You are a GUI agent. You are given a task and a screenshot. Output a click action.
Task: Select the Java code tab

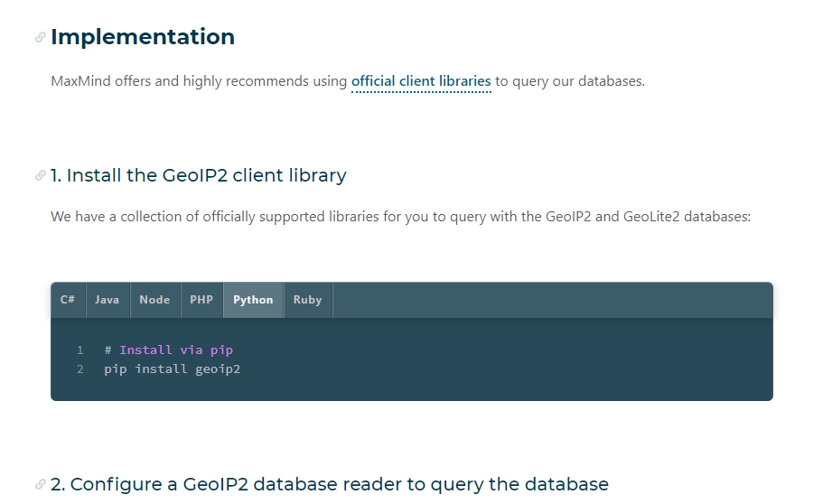[107, 300]
